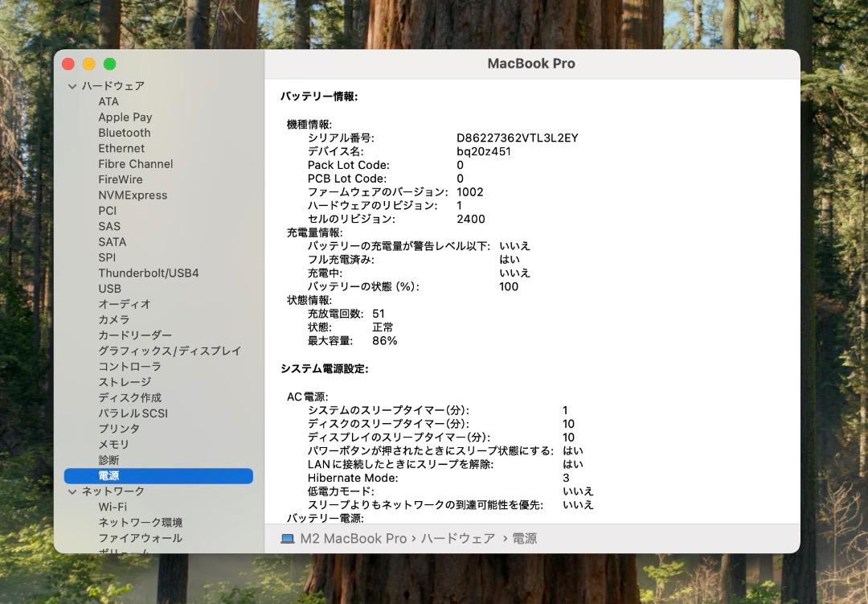Click maximum capacity value 86%

[x=385, y=341]
